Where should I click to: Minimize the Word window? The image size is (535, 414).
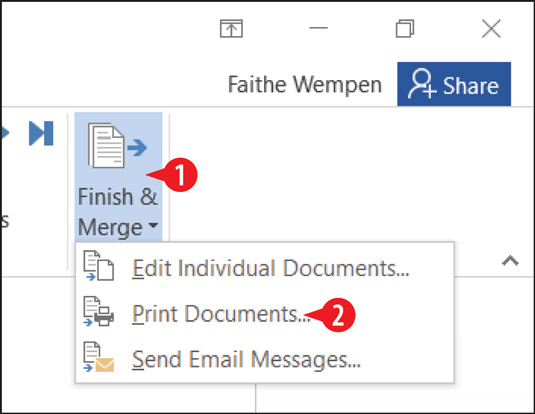pyautogui.click(x=318, y=28)
